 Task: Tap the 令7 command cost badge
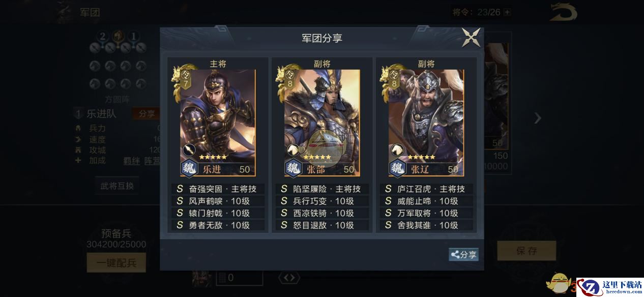[186, 79]
